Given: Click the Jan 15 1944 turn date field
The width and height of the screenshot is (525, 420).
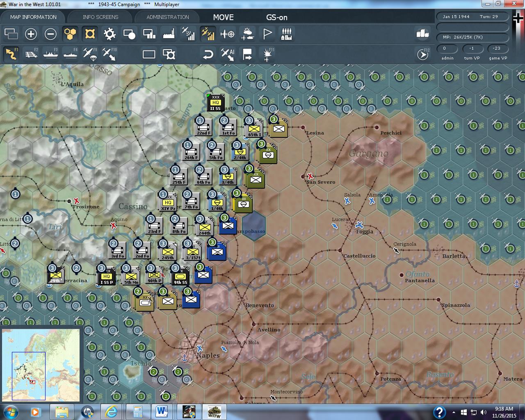Looking at the screenshot, I should (472, 17).
